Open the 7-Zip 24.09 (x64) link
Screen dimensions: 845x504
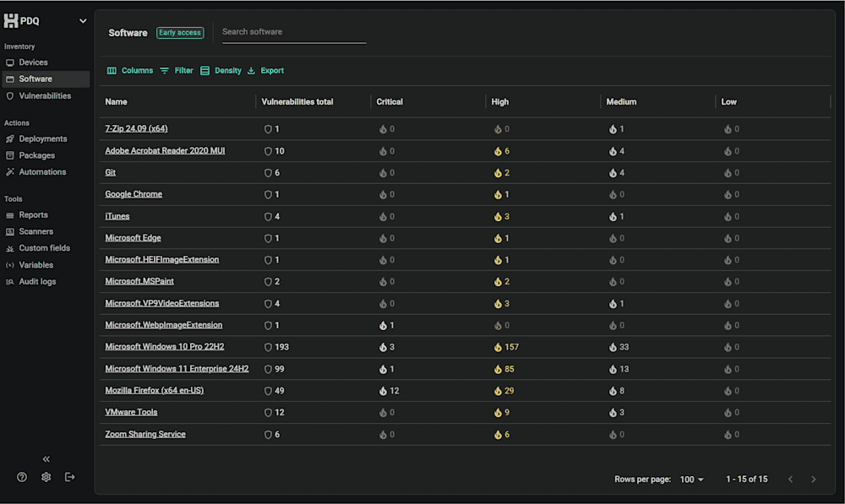coord(136,128)
